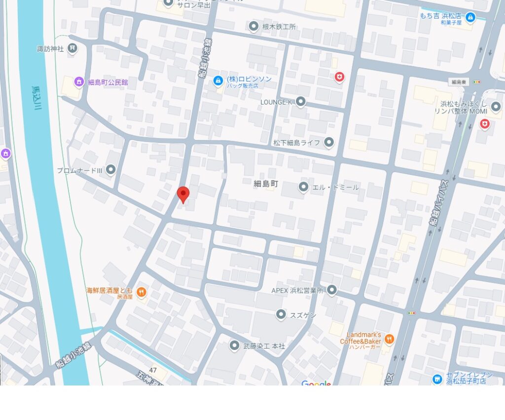The height and width of the screenshot is (420, 505).
Task: Open the 根木鉄工所 place marker
Action: tap(254, 27)
